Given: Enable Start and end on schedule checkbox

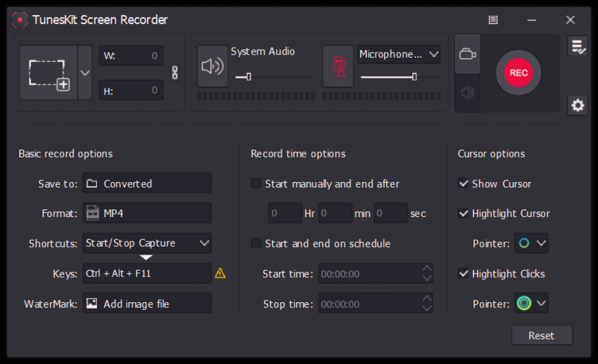Looking at the screenshot, I should (256, 243).
